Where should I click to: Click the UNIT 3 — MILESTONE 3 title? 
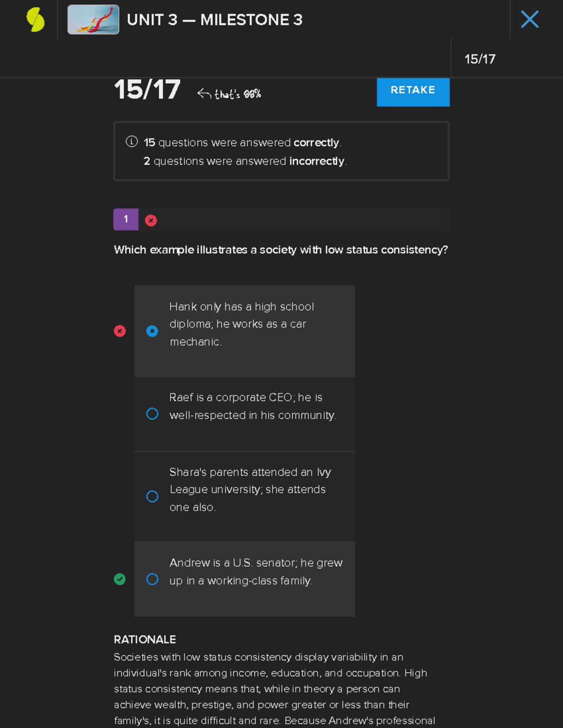[215, 20]
